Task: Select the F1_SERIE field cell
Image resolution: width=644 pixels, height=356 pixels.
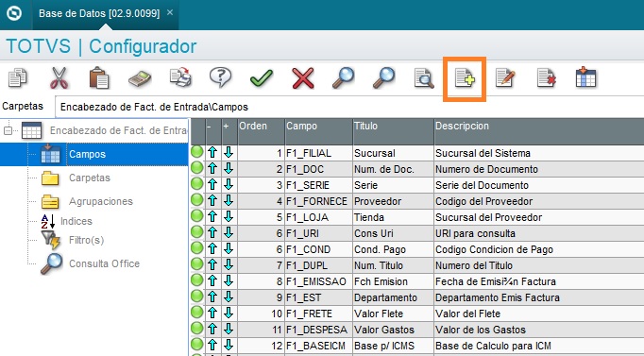Action: pyautogui.click(x=319, y=185)
